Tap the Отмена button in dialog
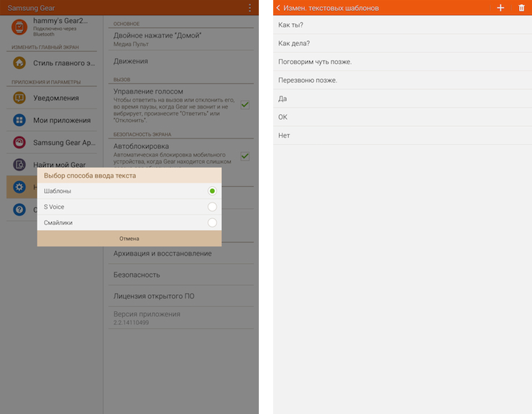This screenshot has width=532, height=414. (x=129, y=239)
